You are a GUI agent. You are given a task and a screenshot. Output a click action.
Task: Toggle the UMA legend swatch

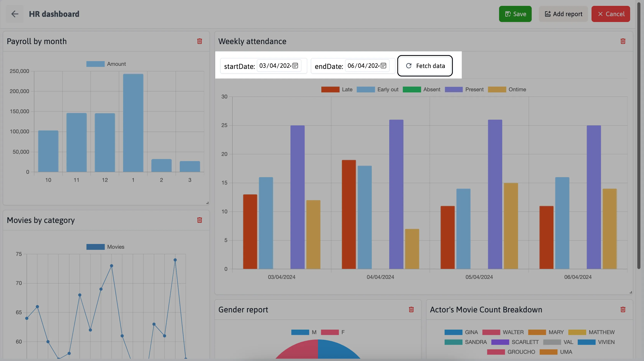pos(548,352)
